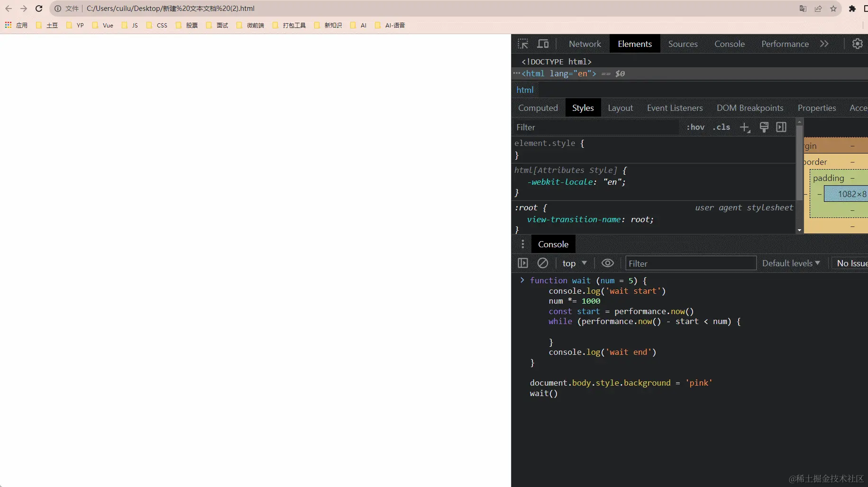Screen dimensions: 868x487
Task: Select the DOCTYPE html node
Action: 557,62
